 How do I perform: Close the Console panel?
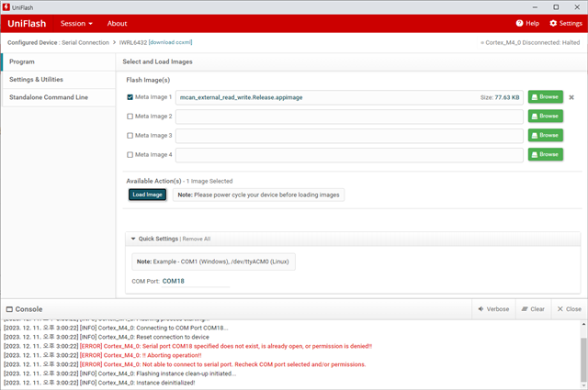pyautogui.click(x=570, y=309)
